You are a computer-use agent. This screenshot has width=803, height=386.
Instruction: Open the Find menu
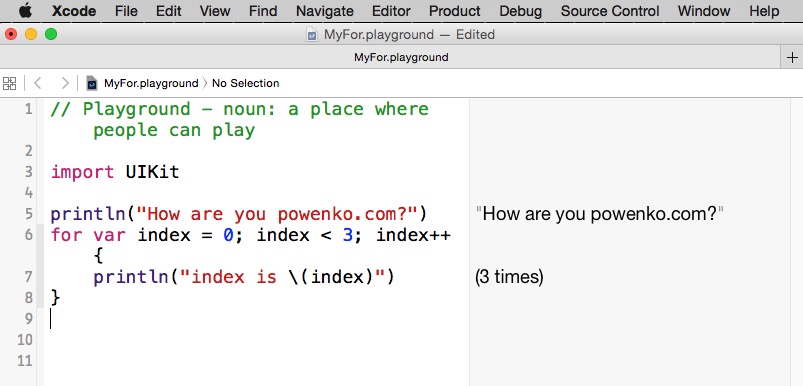[x=263, y=11]
